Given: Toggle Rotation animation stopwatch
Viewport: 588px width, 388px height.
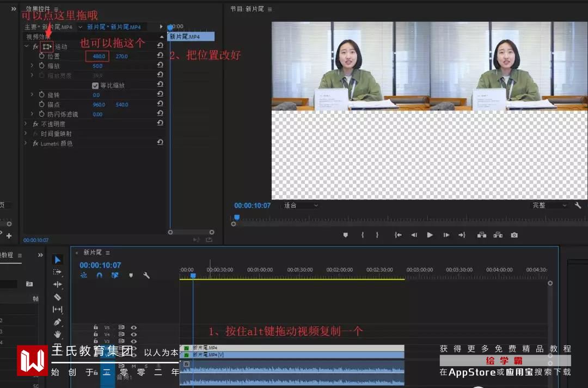Looking at the screenshot, I should [41, 95].
